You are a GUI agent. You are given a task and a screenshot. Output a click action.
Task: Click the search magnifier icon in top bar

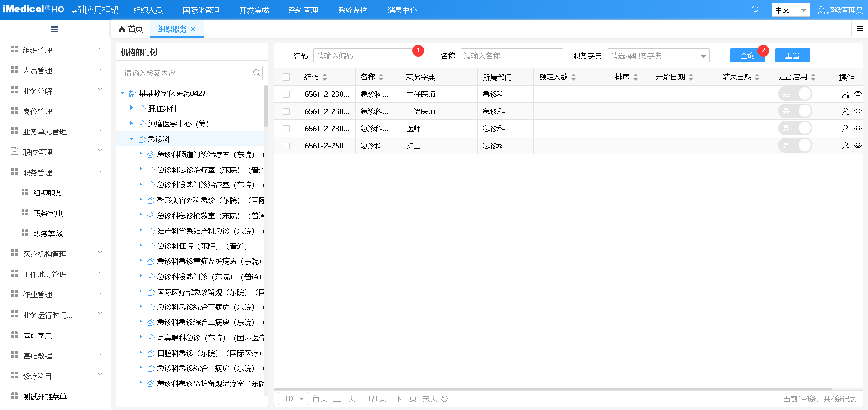(x=756, y=10)
